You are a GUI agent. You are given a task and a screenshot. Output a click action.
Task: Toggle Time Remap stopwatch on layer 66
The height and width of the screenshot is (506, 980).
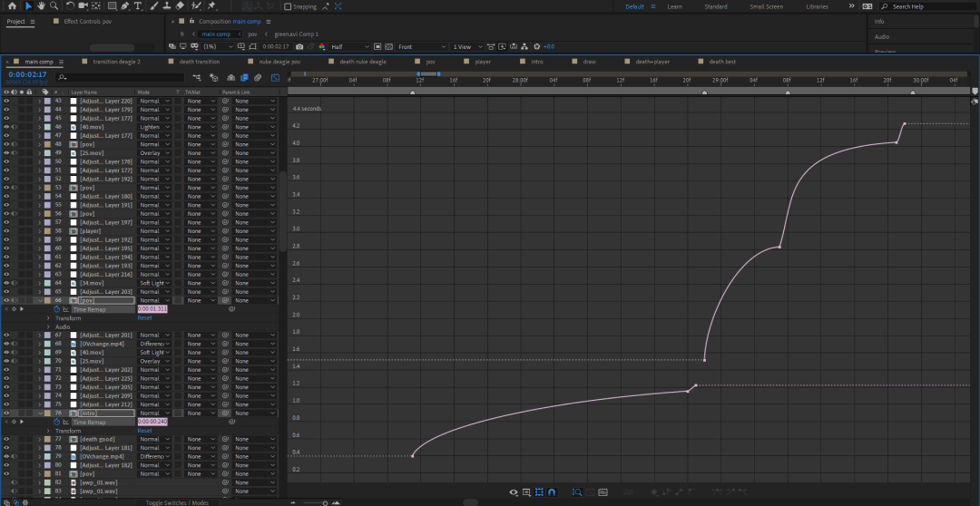[57, 309]
